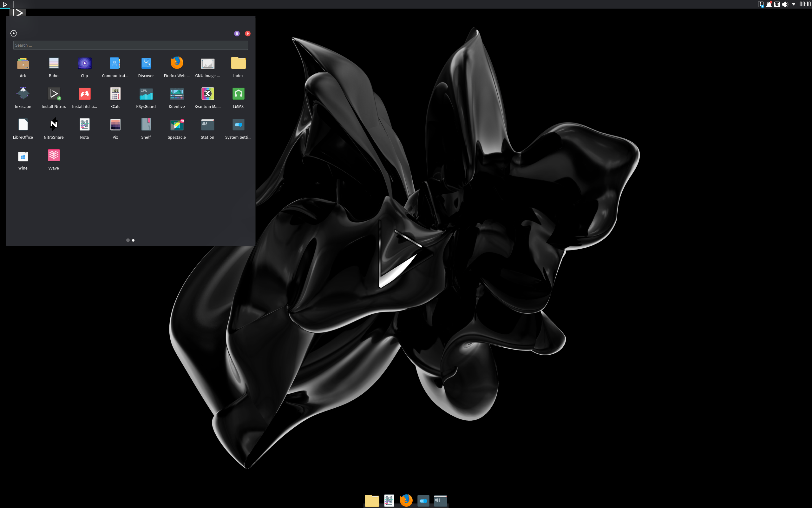Launch Kvantum Manager

pyautogui.click(x=208, y=98)
